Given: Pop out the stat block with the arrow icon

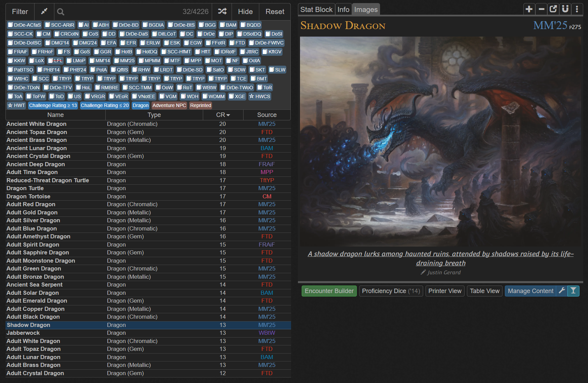Looking at the screenshot, I should [553, 9].
